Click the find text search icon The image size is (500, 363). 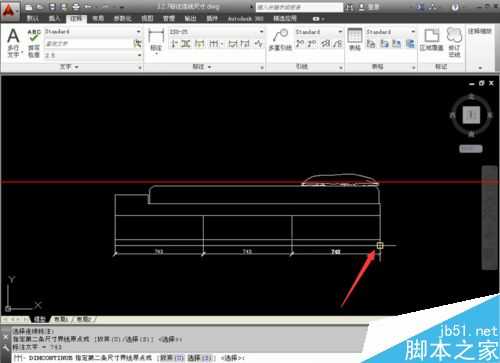137,43
